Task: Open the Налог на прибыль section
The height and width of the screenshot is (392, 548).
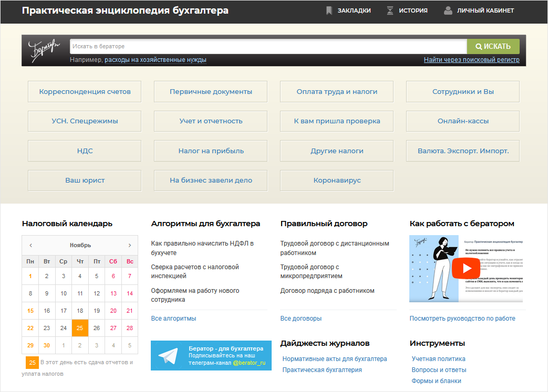Action: [x=211, y=151]
